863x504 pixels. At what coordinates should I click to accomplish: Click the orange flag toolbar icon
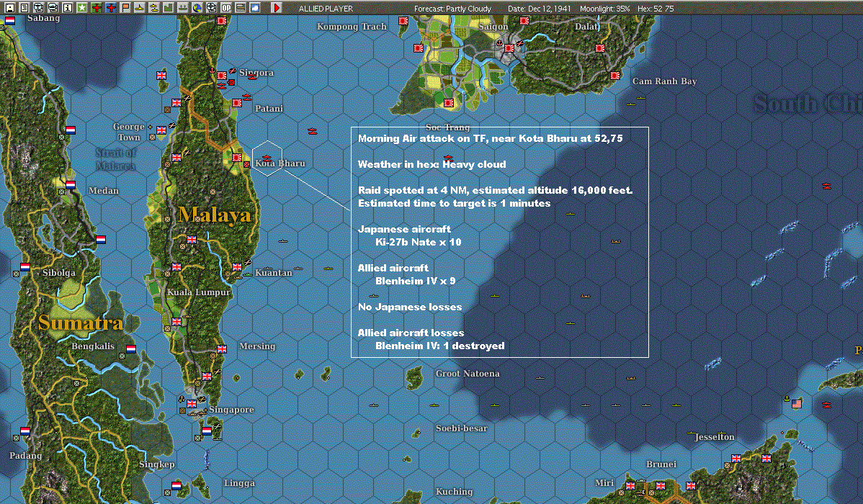tap(125, 8)
